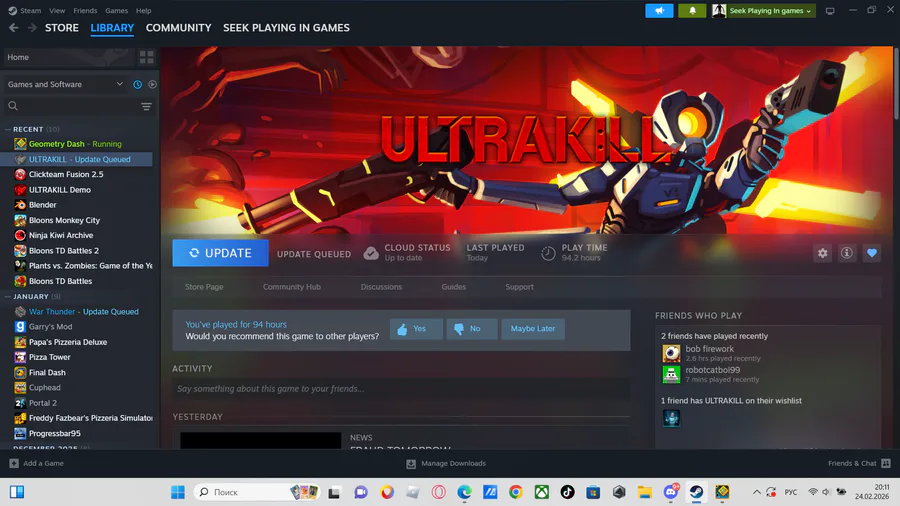The height and width of the screenshot is (506, 900).
Task: Collapse the JANUARY category
Action: pos(8,297)
